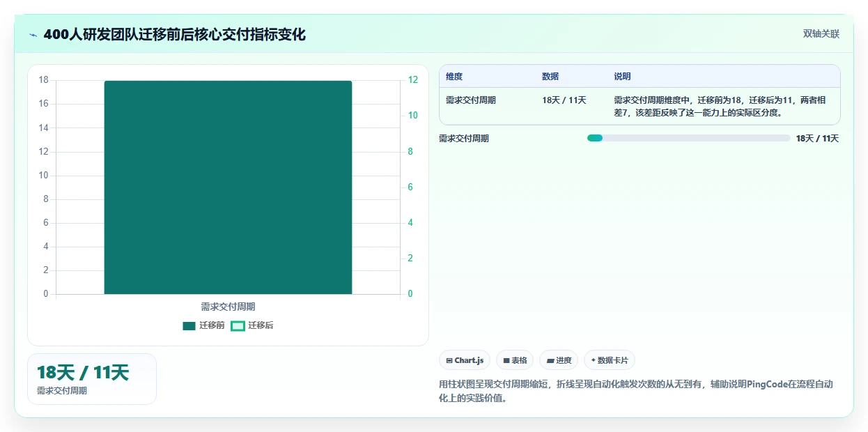Click the 双轴关联 label in the header
Screen dimensions: 868x432
(x=821, y=33)
